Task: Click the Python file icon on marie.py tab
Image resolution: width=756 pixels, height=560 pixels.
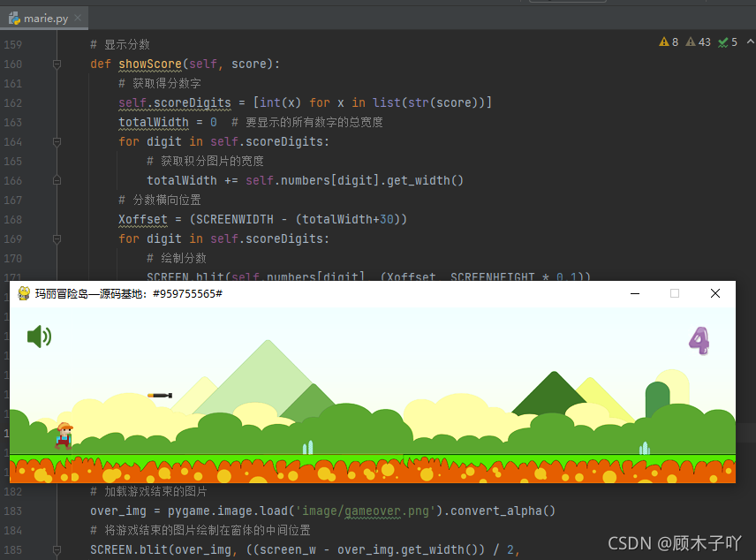Action: [14, 19]
